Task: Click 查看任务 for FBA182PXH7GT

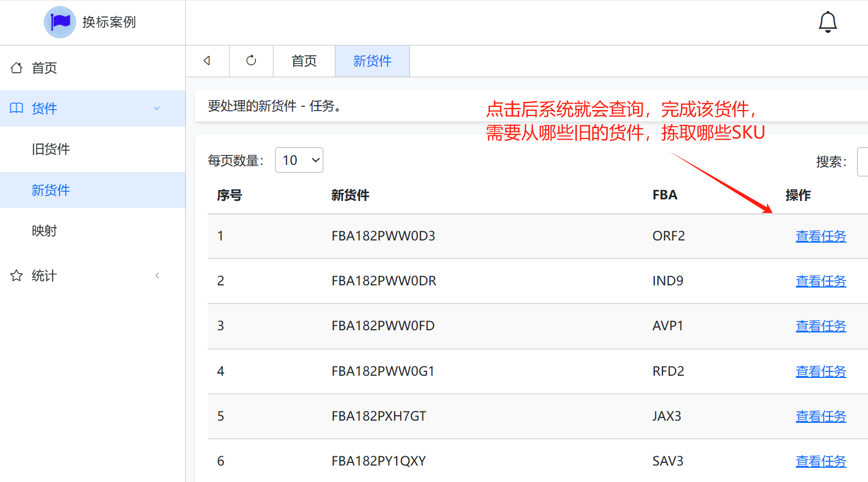Action: [821, 416]
